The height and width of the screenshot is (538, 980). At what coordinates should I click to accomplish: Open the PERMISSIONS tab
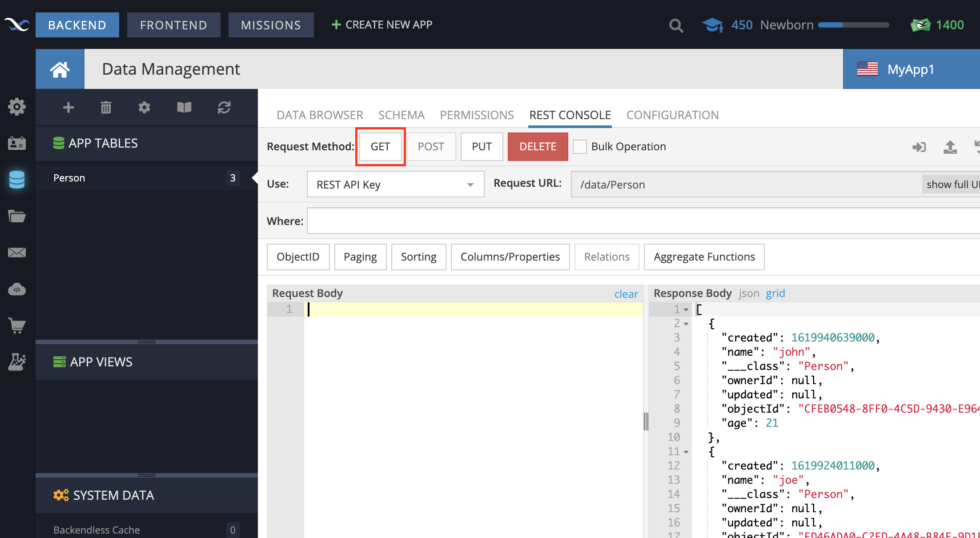pyautogui.click(x=477, y=115)
